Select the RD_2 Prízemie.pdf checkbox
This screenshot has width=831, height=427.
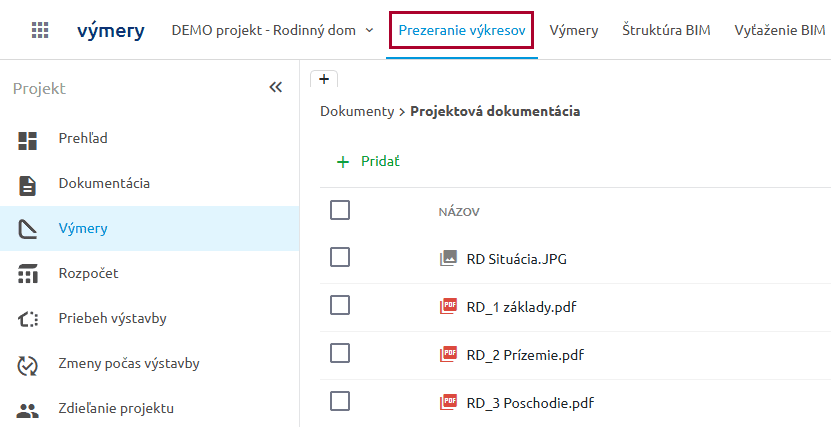tap(340, 353)
